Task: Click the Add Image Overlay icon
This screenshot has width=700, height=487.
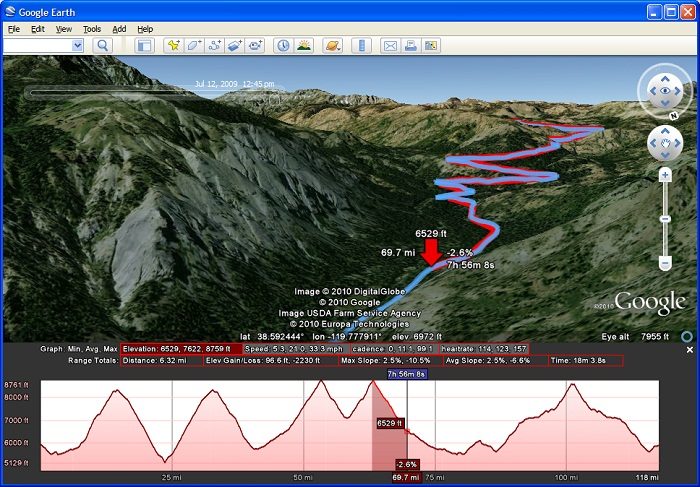Action: pos(235,45)
